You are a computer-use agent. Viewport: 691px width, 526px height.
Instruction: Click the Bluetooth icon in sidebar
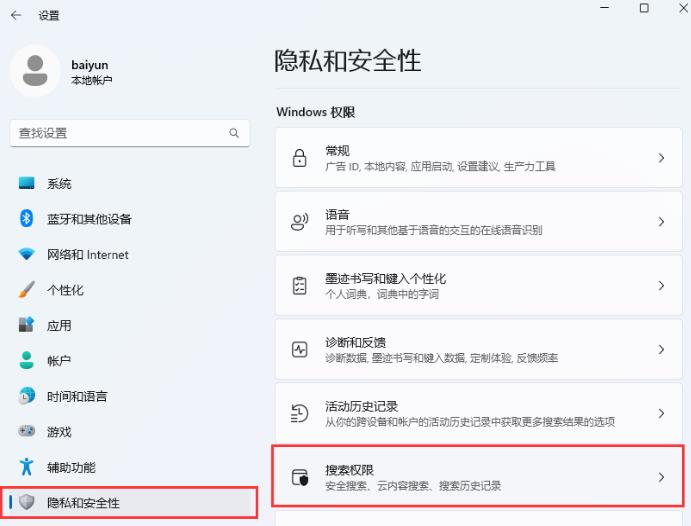[x=26, y=219]
